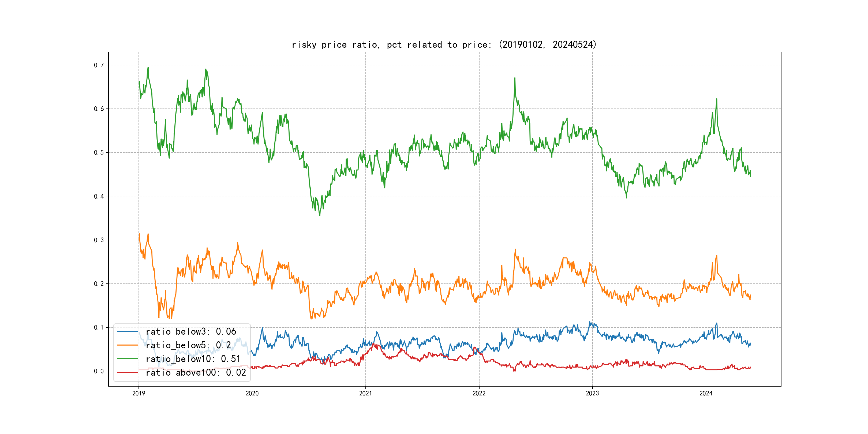
Task: Click the 2023 x-axis tick label
Action: (592, 393)
